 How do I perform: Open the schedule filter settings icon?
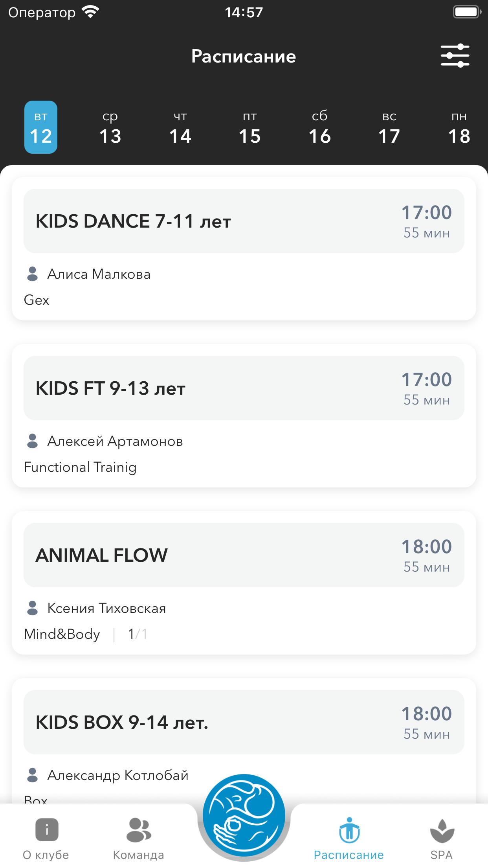click(455, 56)
